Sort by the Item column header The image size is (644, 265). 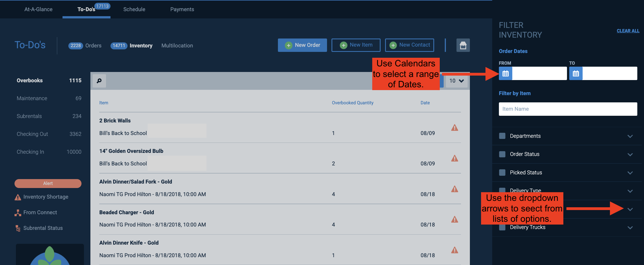click(x=104, y=103)
